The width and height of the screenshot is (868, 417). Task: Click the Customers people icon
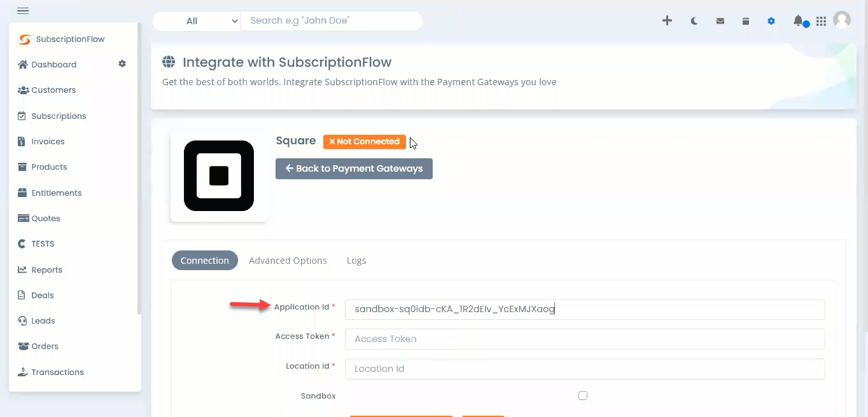click(x=23, y=90)
